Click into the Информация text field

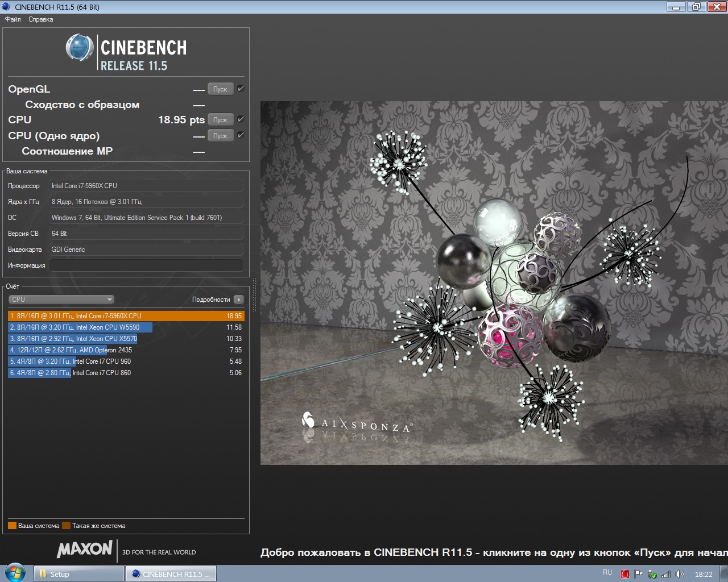coord(146,265)
